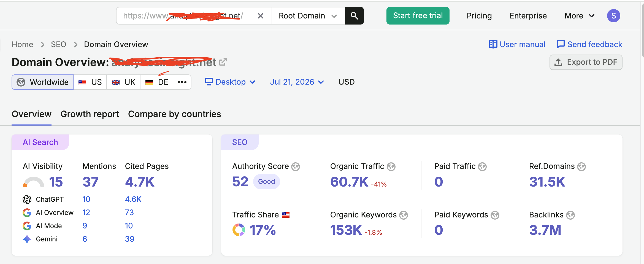Open the Root Domain dropdown
Viewport: 644px width, 264px height.
pos(308,16)
